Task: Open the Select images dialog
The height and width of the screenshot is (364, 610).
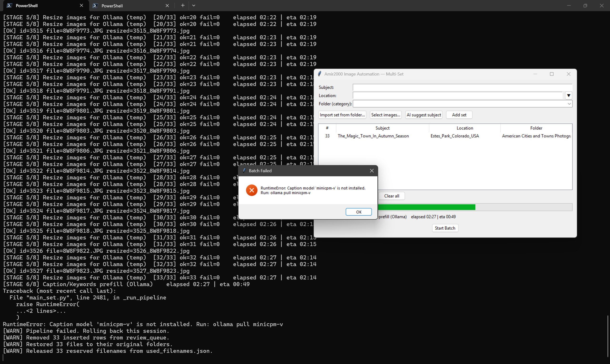Action: click(x=385, y=115)
